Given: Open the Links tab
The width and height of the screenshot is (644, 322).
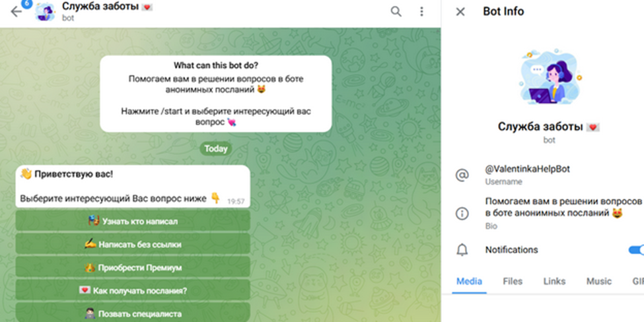Looking at the screenshot, I should pos(554,281).
